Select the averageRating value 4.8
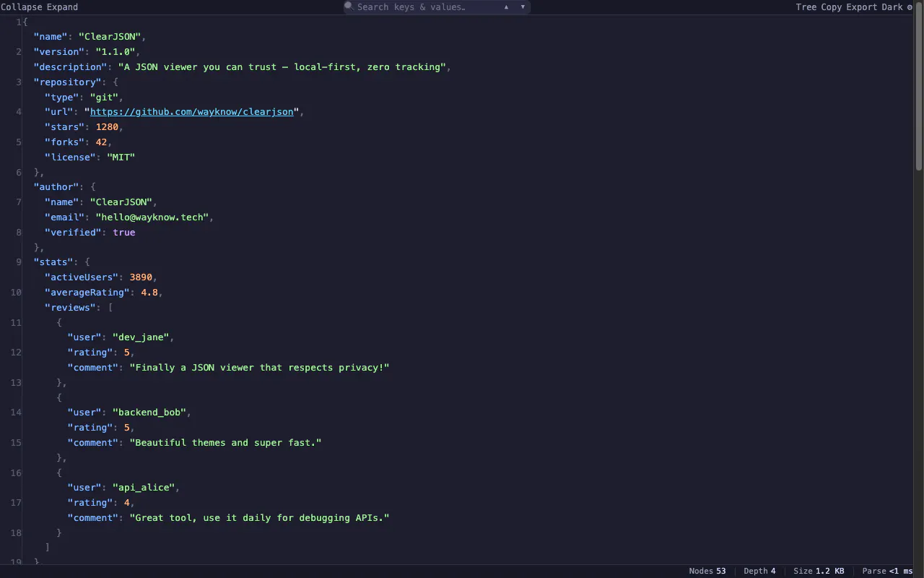924x578 pixels. click(x=149, y=293)
